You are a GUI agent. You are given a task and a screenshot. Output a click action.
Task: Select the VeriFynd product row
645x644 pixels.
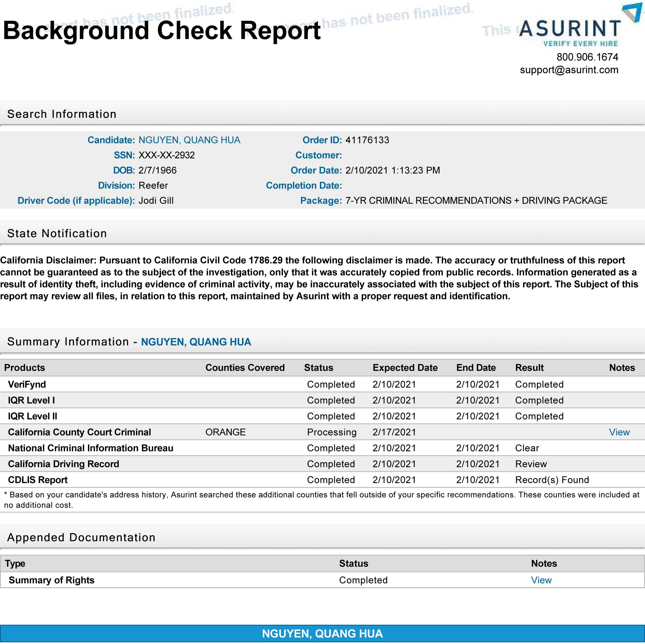point(322,384)
